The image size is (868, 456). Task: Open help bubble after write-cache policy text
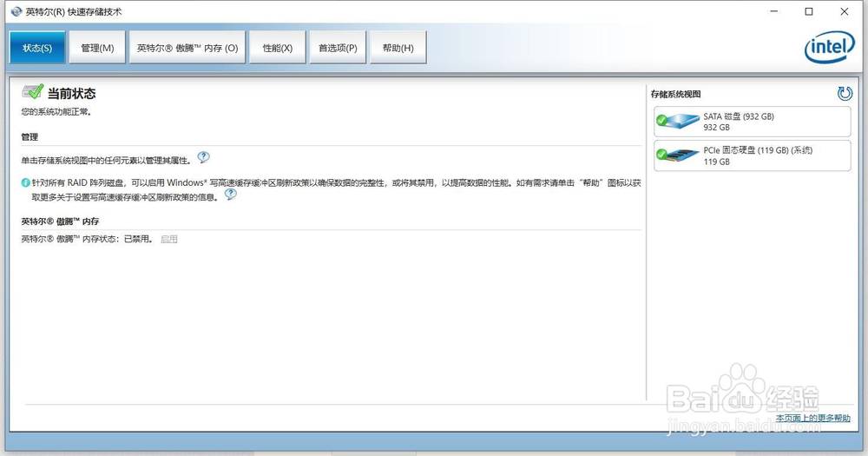tap(230, 195)
